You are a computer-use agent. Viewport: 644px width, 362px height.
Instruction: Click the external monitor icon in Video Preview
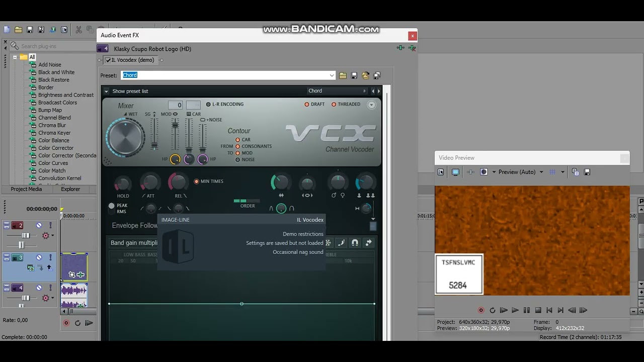tap(455, 172)
